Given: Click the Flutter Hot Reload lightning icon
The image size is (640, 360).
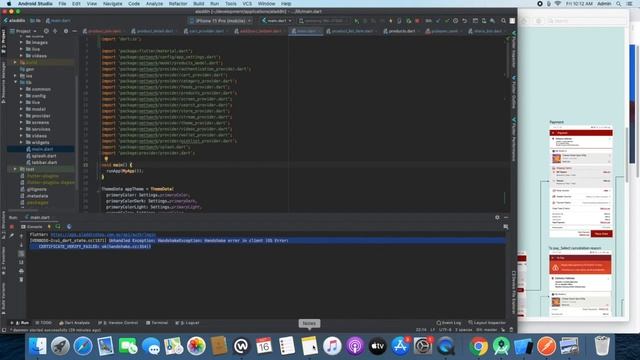Looking at the screenshot, I should 391,21.
